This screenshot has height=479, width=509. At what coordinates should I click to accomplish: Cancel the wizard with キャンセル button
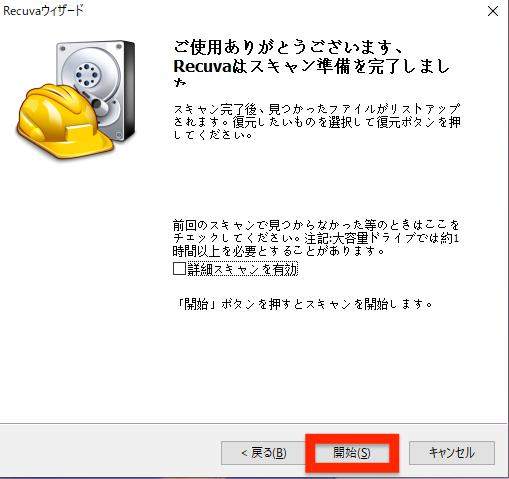tap(452, 453)
